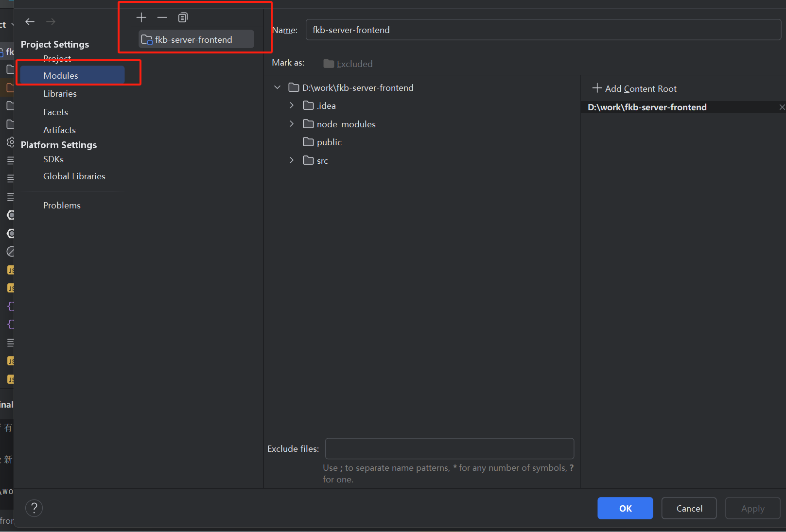Click the remove module minus icon
Image resolution: width=786 pixels, height=532 pixels.
pyautogui.click(x=162, y=17)
